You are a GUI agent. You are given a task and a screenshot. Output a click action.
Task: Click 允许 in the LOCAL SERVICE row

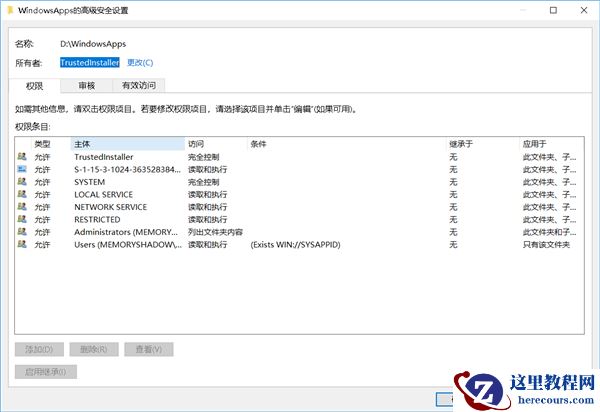click(x=42, y=194)
